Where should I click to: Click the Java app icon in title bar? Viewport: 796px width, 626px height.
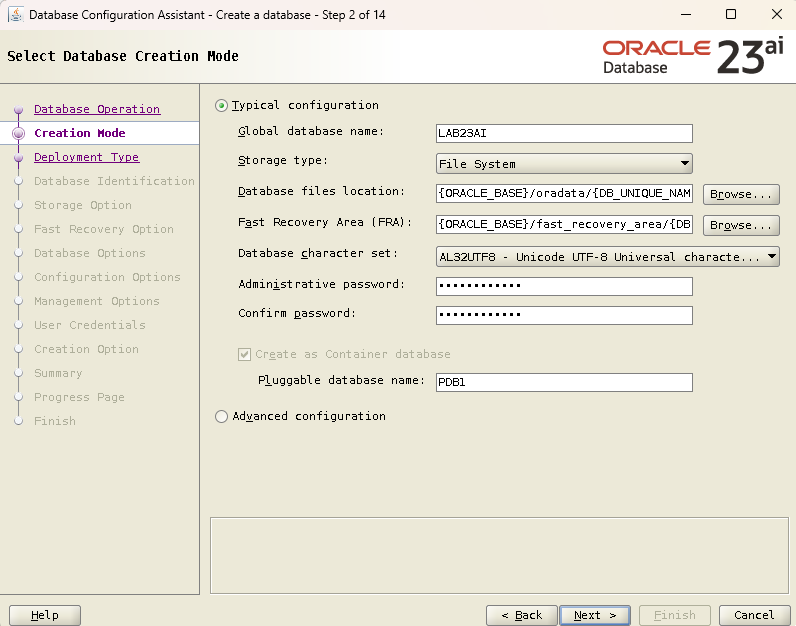tap(16, 14)
